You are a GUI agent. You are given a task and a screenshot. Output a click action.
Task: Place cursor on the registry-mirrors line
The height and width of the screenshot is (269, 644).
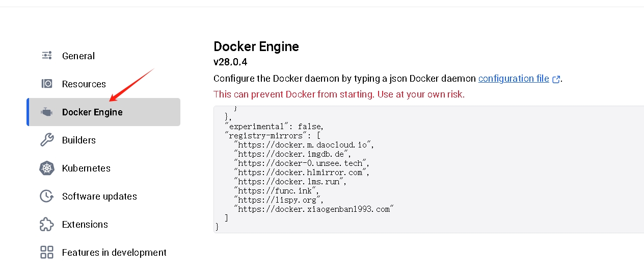coord(273,135)
